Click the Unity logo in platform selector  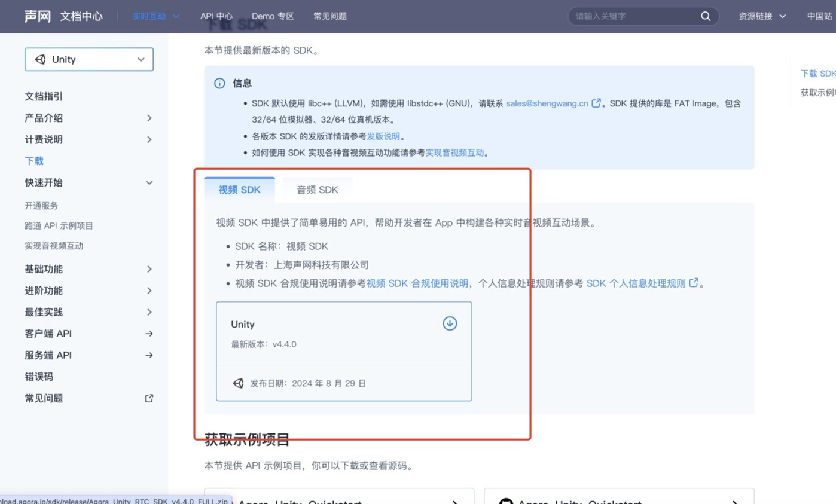(x=41, y=59)
